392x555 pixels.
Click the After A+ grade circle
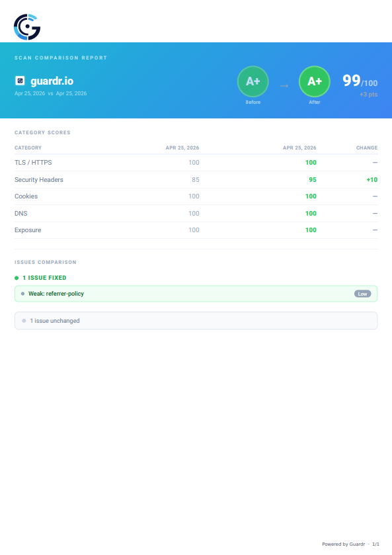click(315, 81)
